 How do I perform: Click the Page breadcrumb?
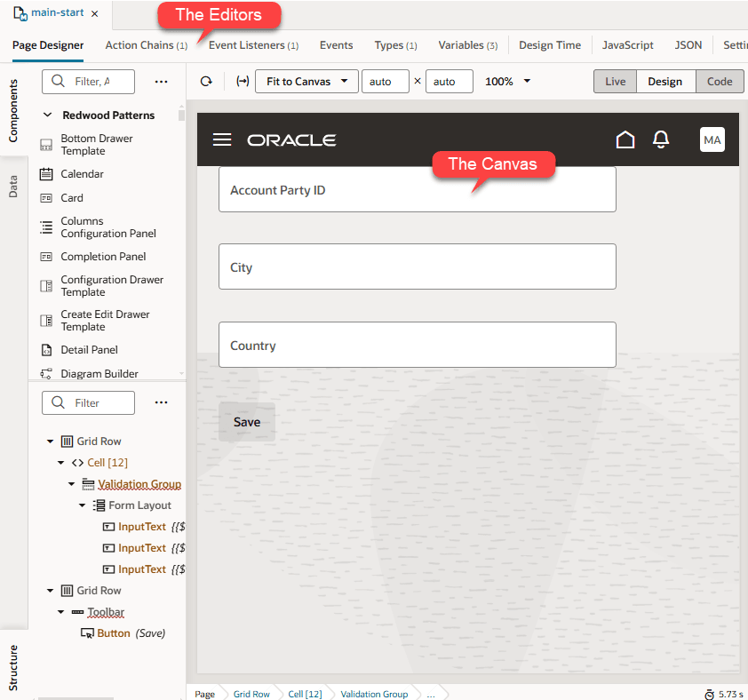[204, 695]
